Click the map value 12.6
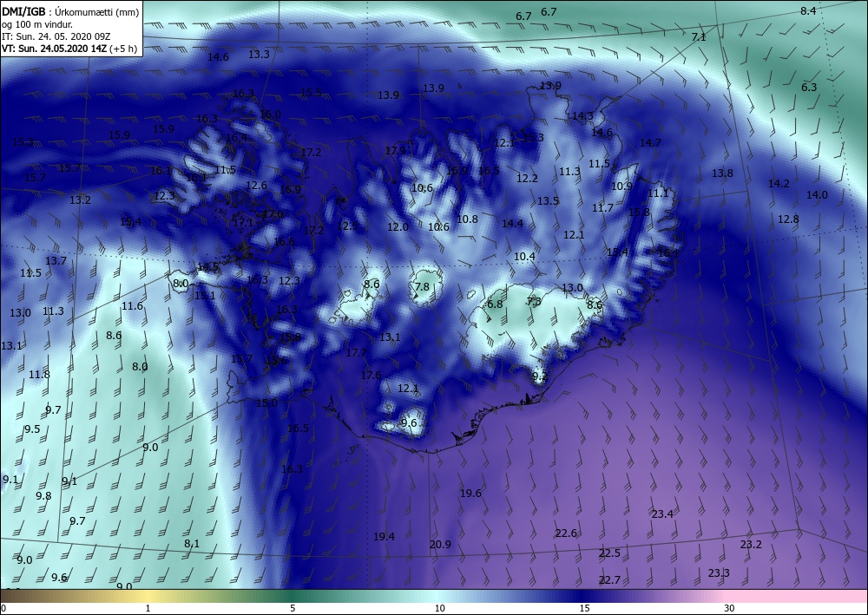The width and height of the screenshot is (868, 615). click(x=256, y=186)
